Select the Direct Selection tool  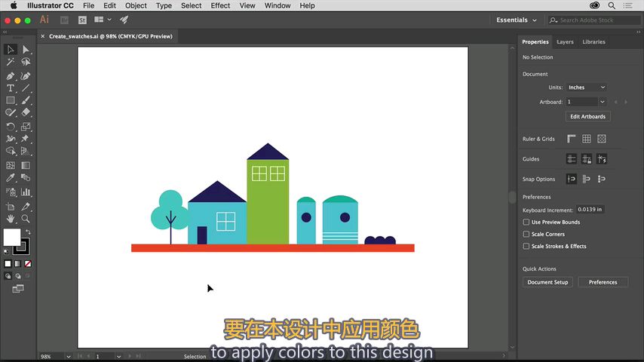(x=26, y=50)
